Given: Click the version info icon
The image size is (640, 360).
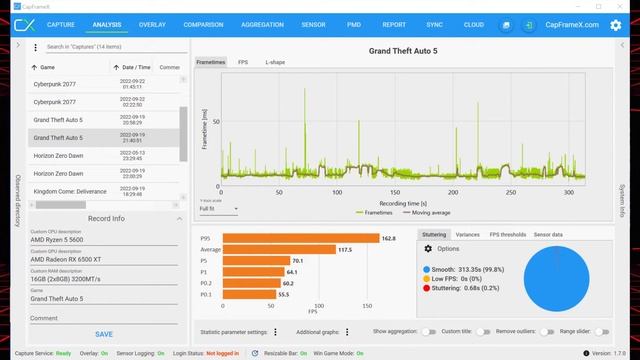Looking at the screenshot, I should click(x=586, y=353).
